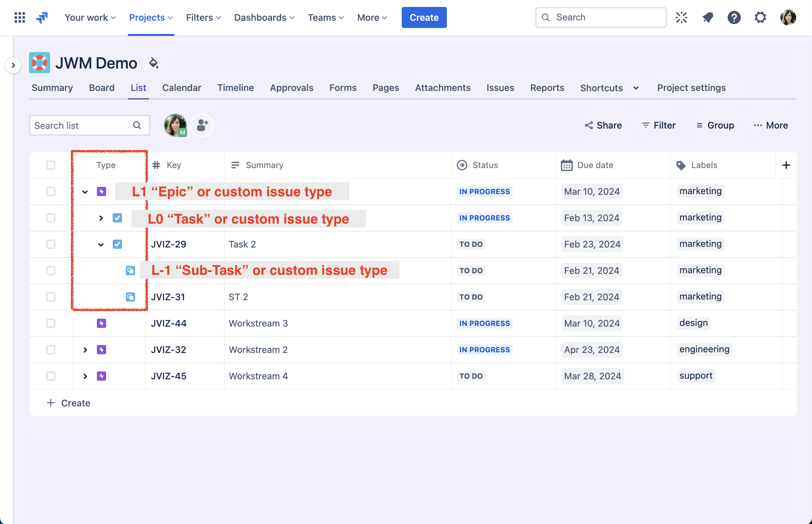Open the Timeline tab
The height and width of the screenshot is (524, 812).
click(x=235, y=87)
